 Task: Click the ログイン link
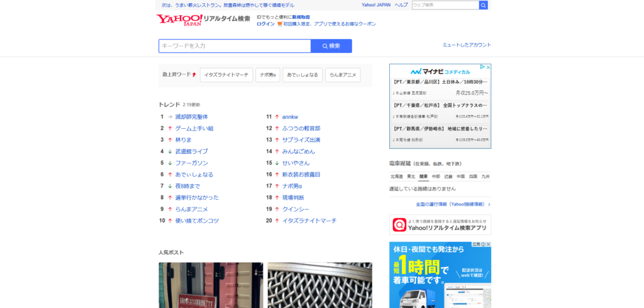[265, 24]
